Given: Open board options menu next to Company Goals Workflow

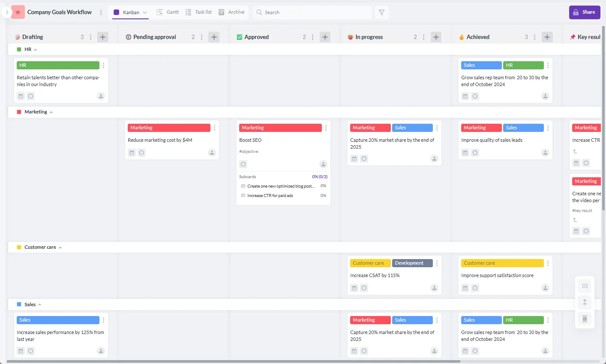Looking at the screenshot, I should (101, 12).
